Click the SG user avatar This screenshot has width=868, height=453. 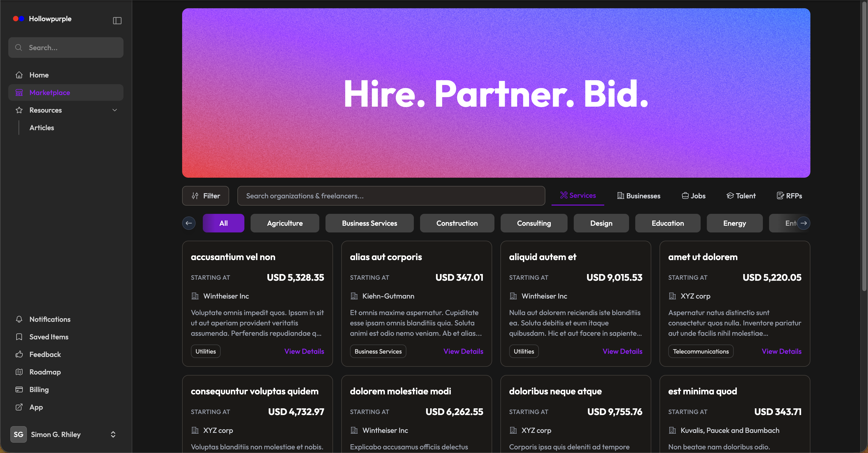(19, 434)
